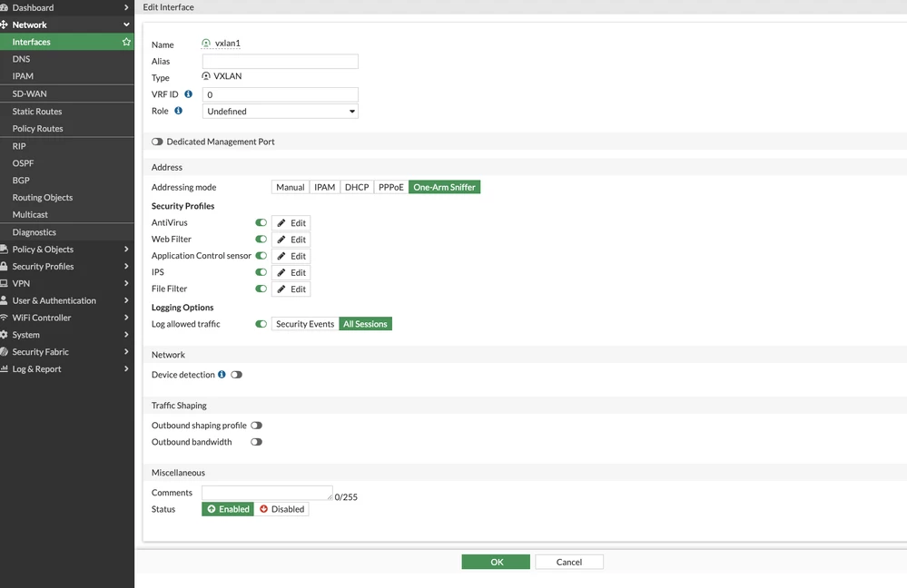
Task: Click the Network section icon
Action: (x=4, y=24)
